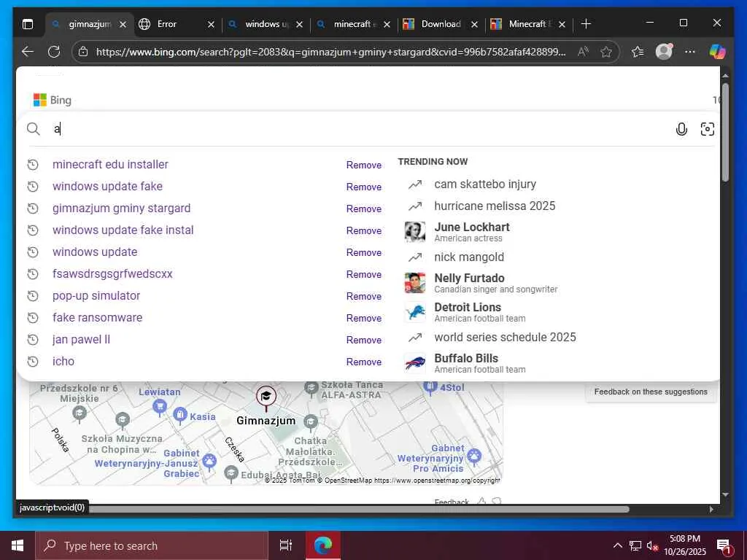Image resolution: width=747 pixels, height=560 pixels.
Task: Remove the windows update history entry
Action: pos(363,253)
